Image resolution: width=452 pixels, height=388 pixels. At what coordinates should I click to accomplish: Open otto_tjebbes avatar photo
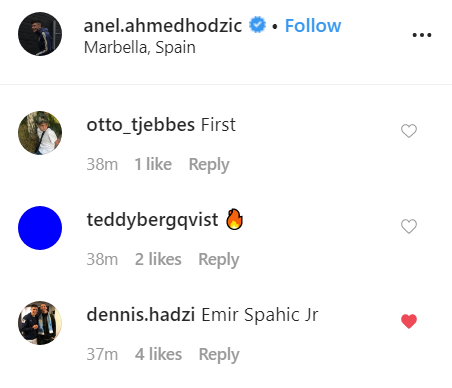40,133
